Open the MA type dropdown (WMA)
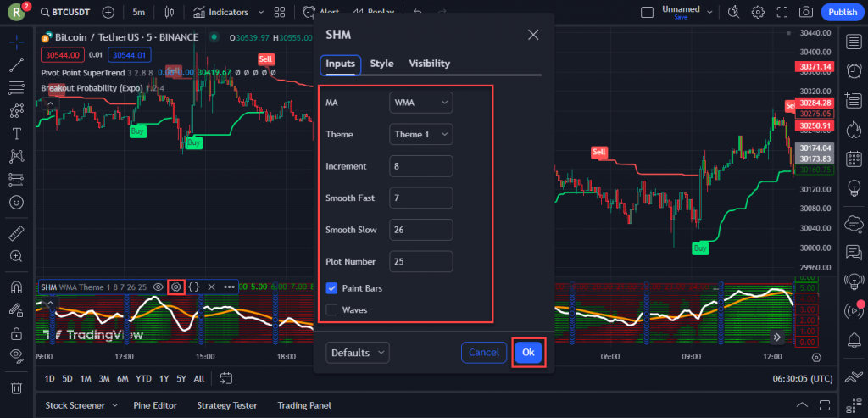This screenshot has height=418, width=868. click(420, 103)
